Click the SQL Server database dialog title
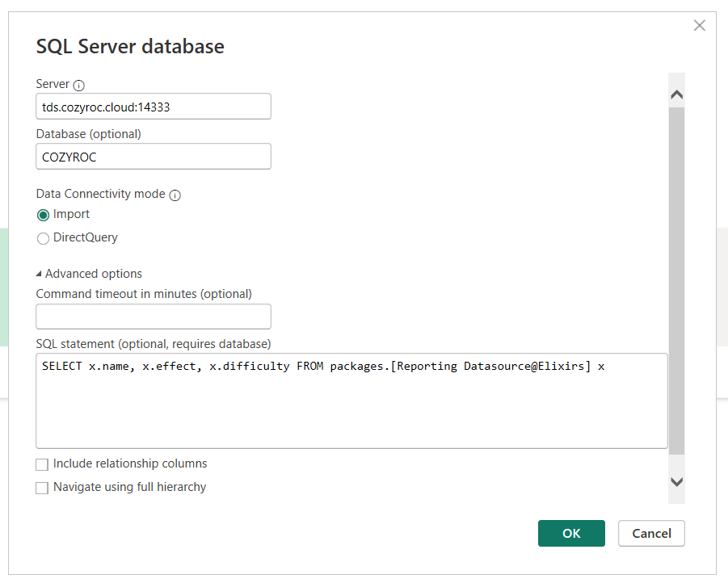This screenshot has height=583, width=728. pyautogui.click(x=129, y=46)
